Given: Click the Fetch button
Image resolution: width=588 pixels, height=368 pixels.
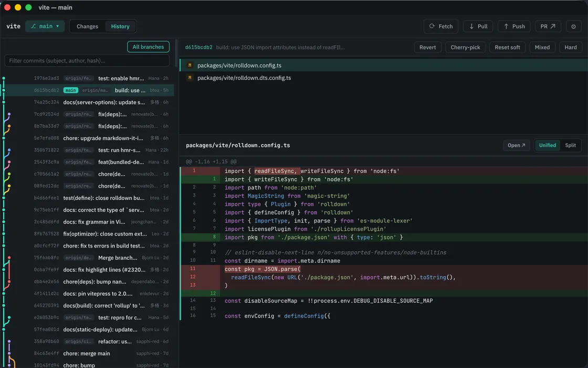Looking at the screenshot, I should point(440,26).
